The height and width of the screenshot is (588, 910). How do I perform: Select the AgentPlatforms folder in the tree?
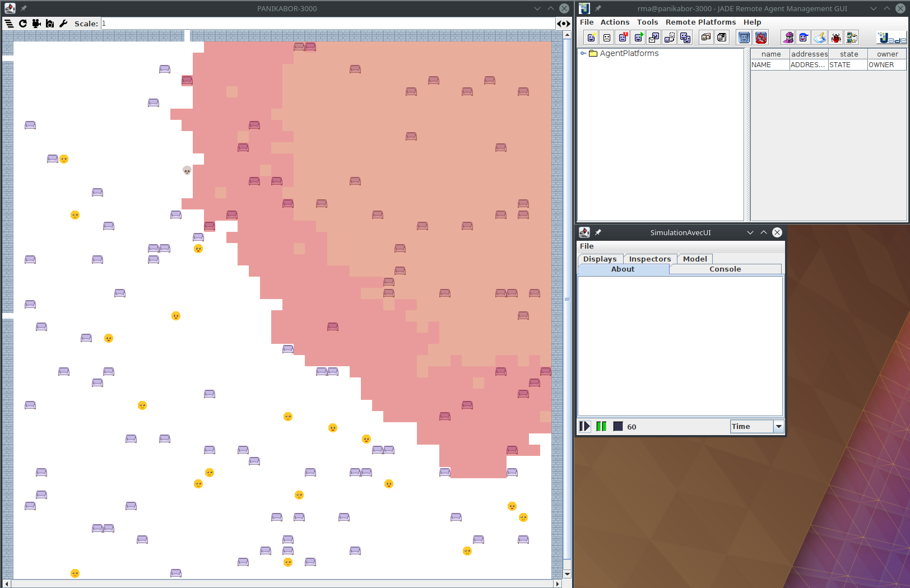point(624,54)
